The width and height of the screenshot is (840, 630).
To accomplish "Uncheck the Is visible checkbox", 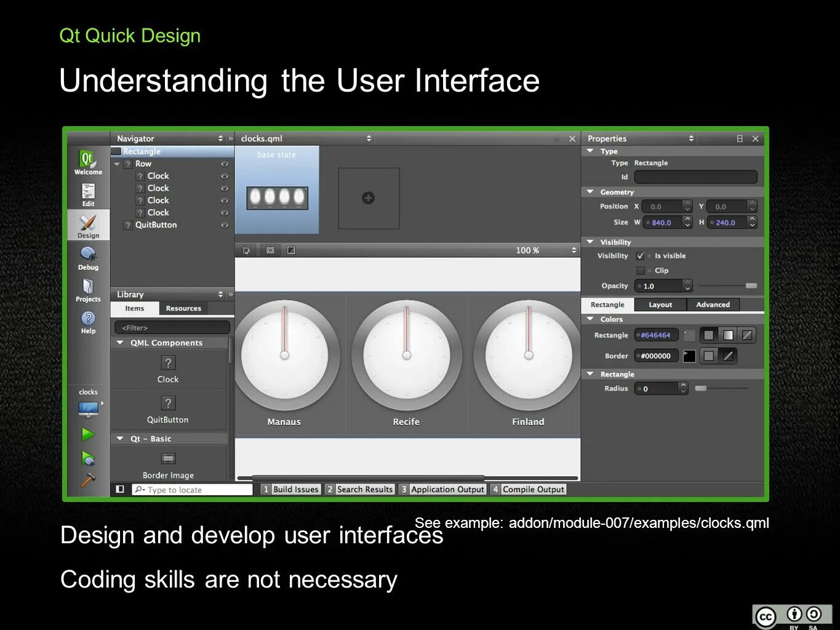I will coord(640,256).
